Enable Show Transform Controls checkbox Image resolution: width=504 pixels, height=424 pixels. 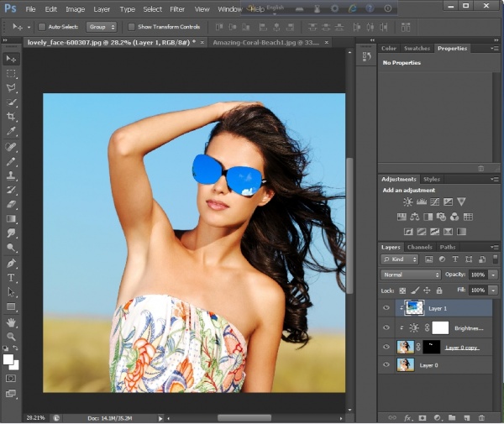(131, 27)
